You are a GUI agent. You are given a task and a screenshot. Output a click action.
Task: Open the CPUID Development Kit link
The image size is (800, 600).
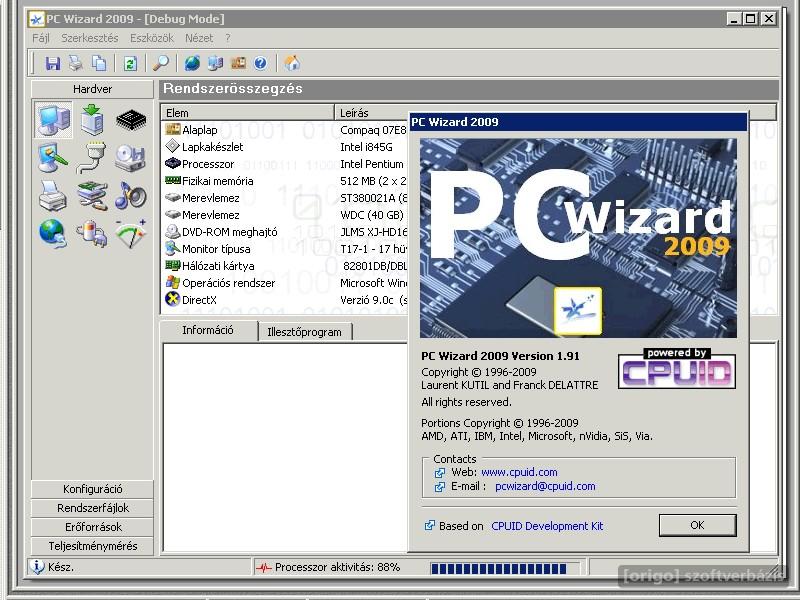(547, 526)
